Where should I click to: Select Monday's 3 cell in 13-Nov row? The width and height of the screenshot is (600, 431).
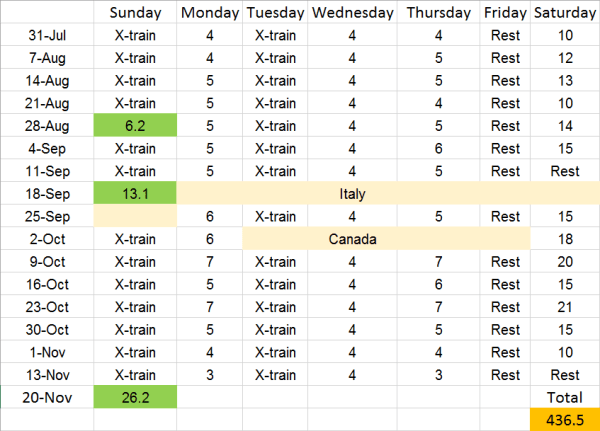[x=209, y=374]
